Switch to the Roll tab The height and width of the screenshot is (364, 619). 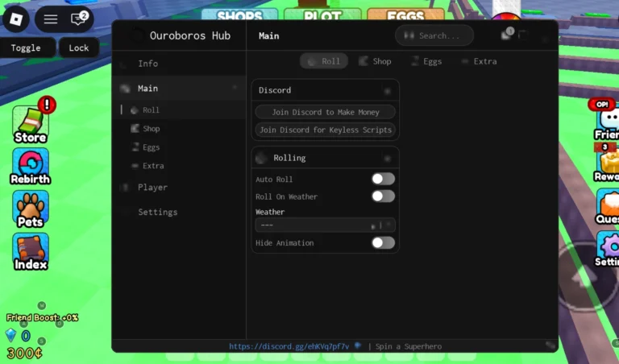[x=324, y=61]
